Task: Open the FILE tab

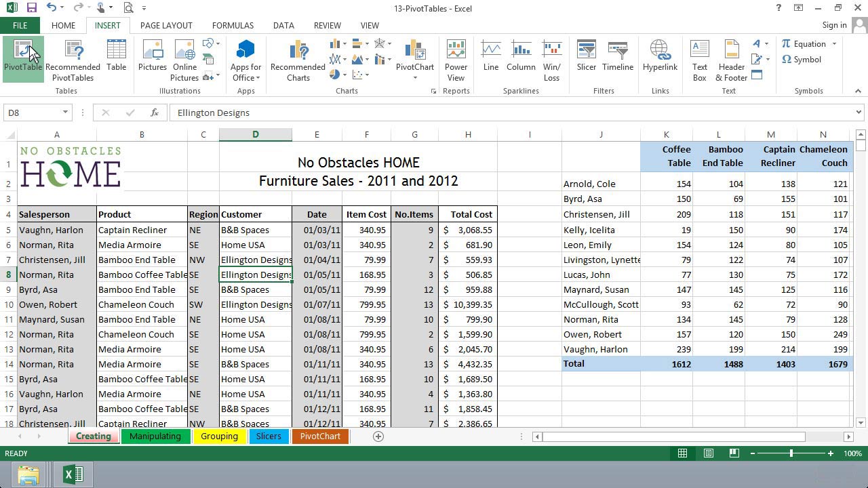Action: [20, 25]
